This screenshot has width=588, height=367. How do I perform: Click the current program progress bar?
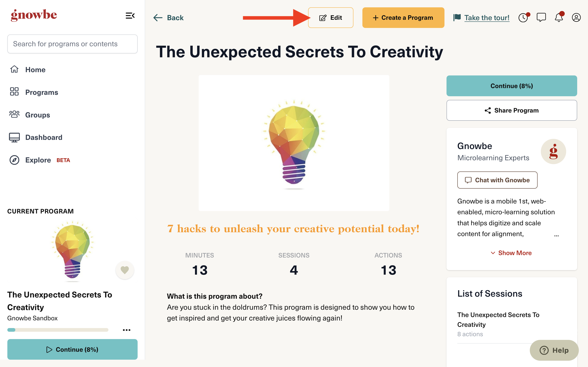coord(58,330)
